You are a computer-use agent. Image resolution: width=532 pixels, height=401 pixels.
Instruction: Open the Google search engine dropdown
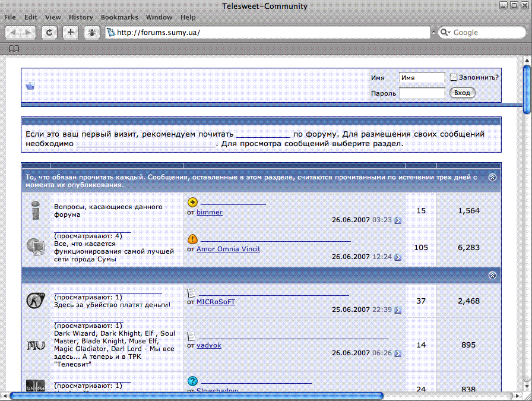coord(445,33)
